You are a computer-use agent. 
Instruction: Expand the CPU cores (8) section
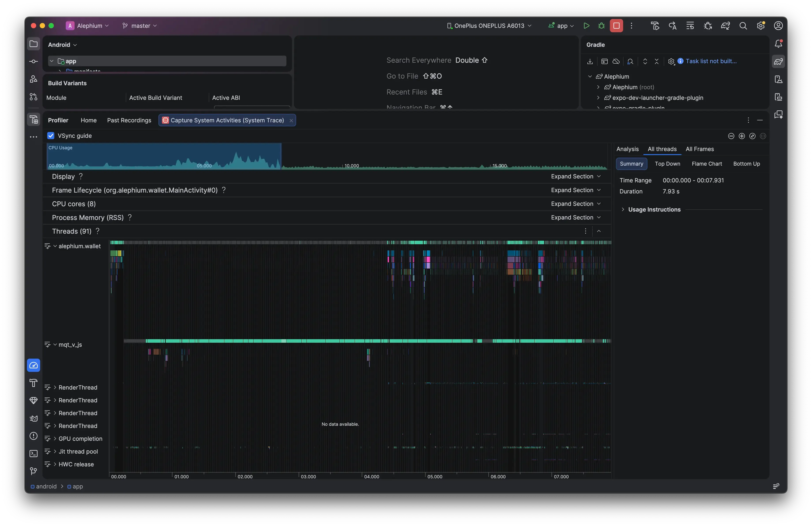coord(576,204)
